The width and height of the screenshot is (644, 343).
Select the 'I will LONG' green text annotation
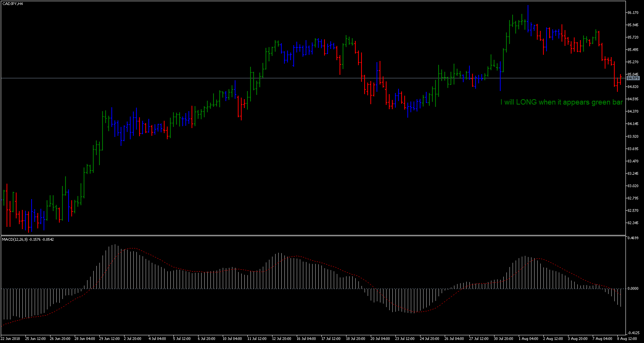point(561,102)
